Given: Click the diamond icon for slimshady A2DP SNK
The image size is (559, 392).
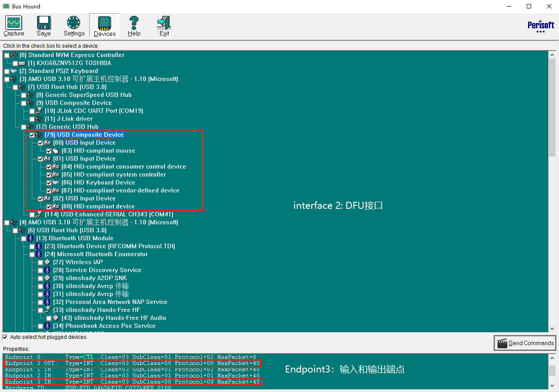Looking at the screenshot, I should tap(48, 278).
